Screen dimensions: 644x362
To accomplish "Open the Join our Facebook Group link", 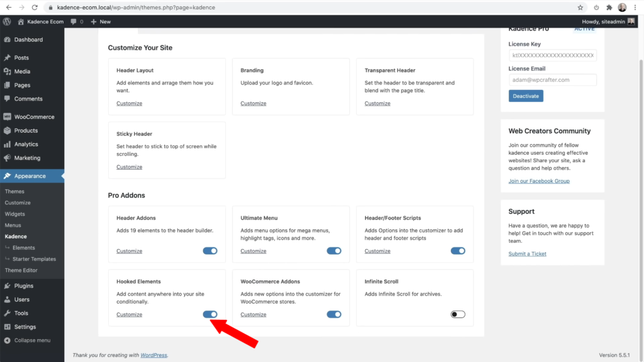I will click(539, 181).
